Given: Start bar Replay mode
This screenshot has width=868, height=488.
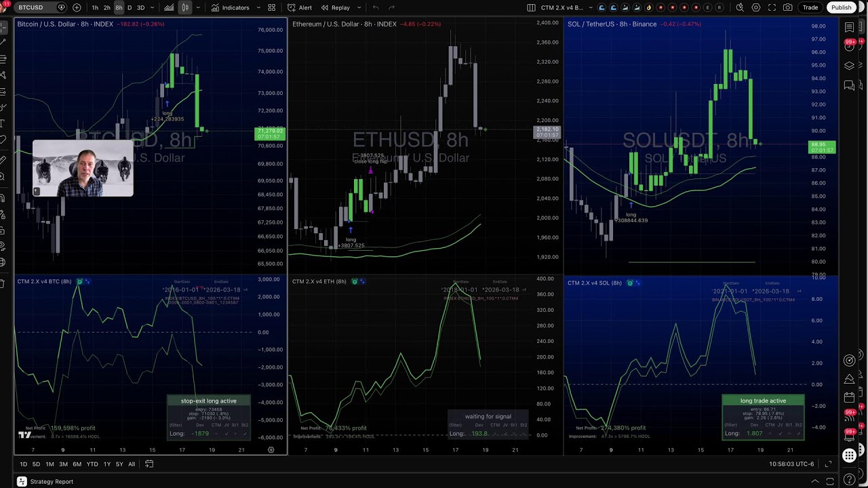Looking at the screenshot, I should [336, 7].
